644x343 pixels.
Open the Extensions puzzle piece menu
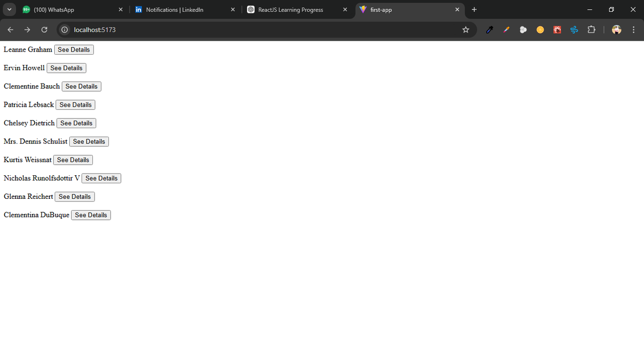click(x=591, y=29)
